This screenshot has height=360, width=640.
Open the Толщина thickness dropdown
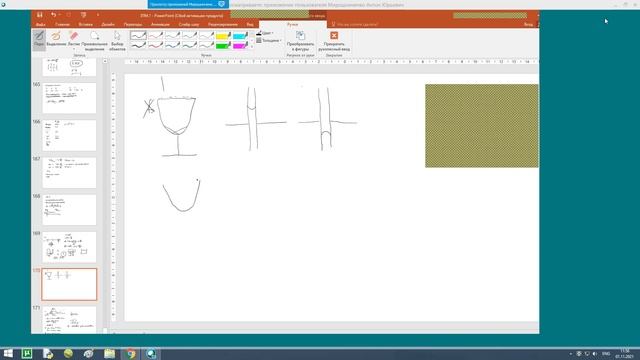click(269, 40)
